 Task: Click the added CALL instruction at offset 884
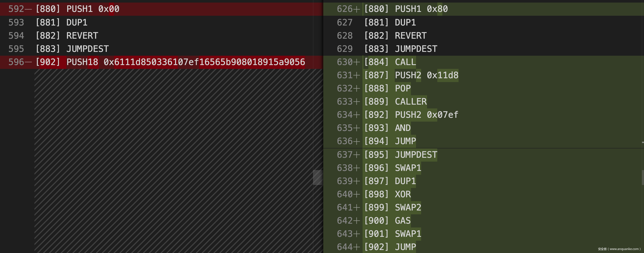coord(405,62)
